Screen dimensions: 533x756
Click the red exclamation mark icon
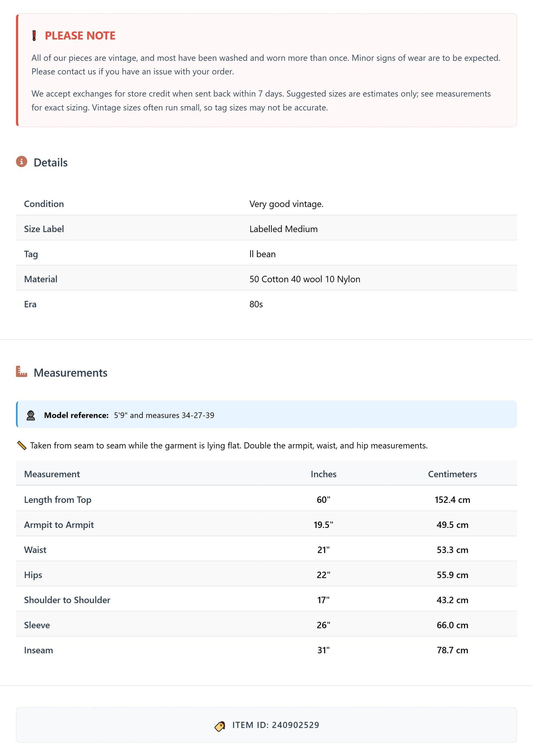click(x=34, y=36)
